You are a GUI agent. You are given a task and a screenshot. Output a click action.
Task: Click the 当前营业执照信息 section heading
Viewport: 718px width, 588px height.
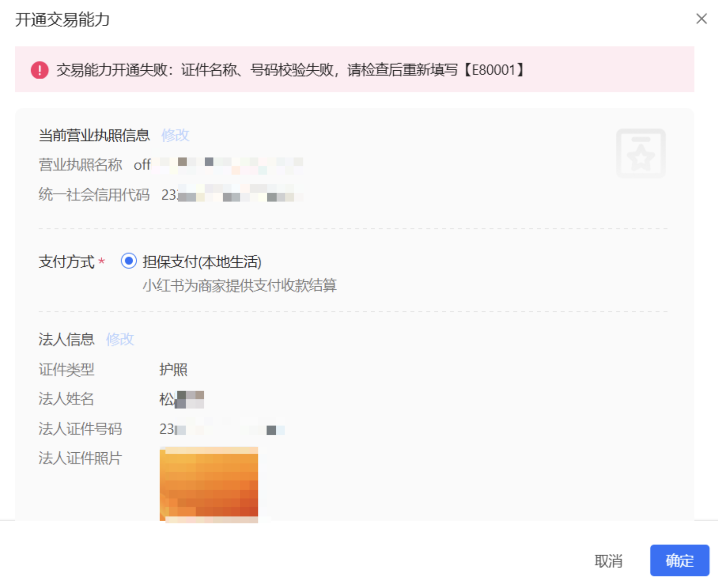click(x=94, y=135)
